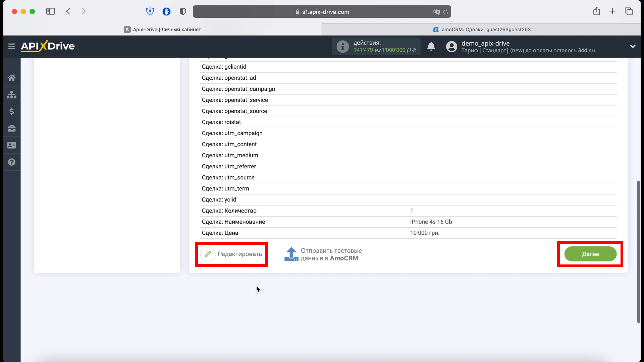Click the label Сделка: Цена

[220, 233]
